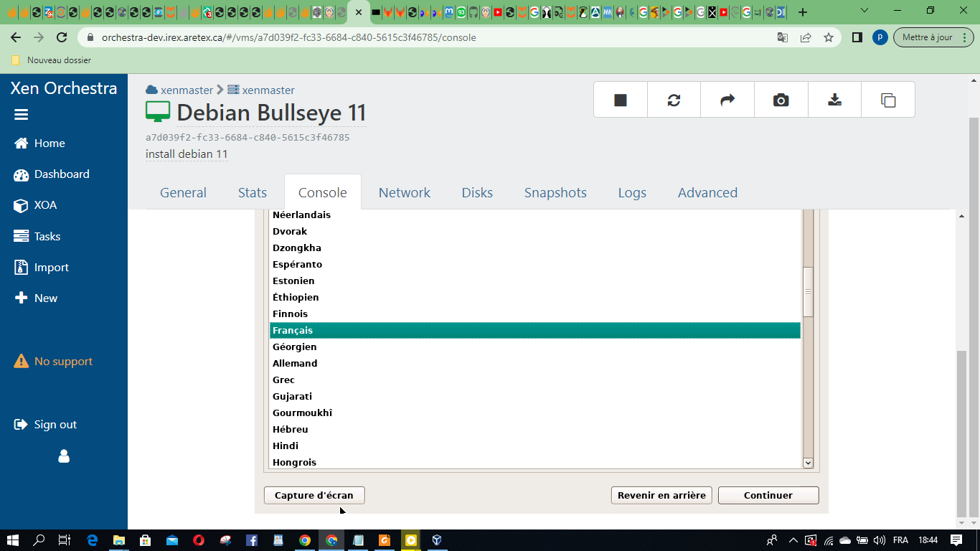Viewport: 980px width, 551px height.
Task: Click the Mettre à jour browser button
Action: [933, 37]
